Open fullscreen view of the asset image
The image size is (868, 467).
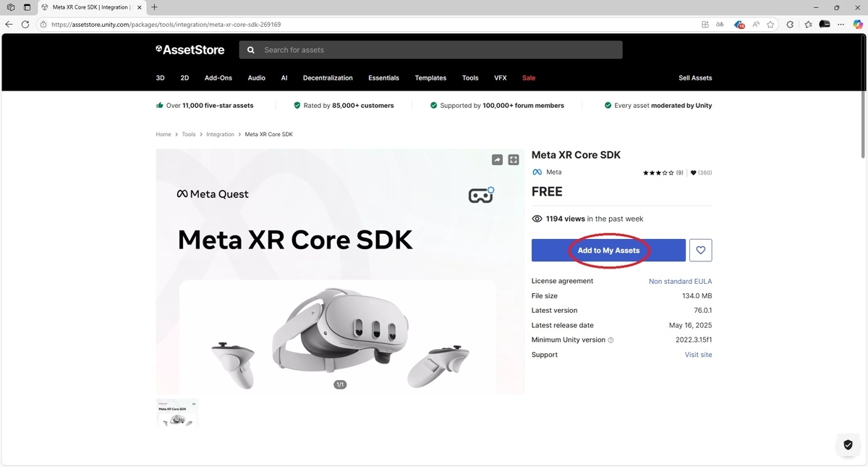pos(514,159)
